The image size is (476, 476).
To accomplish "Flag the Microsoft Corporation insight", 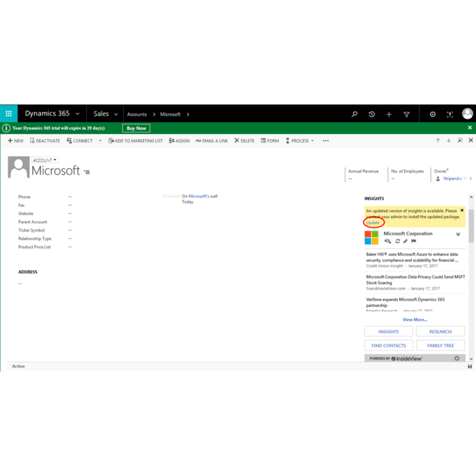I will point(414,241).
